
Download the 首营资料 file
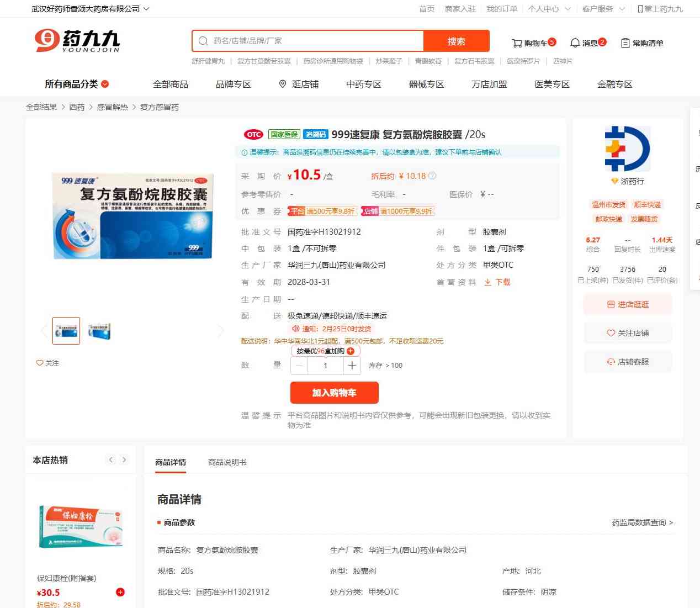tap(497, 282)
